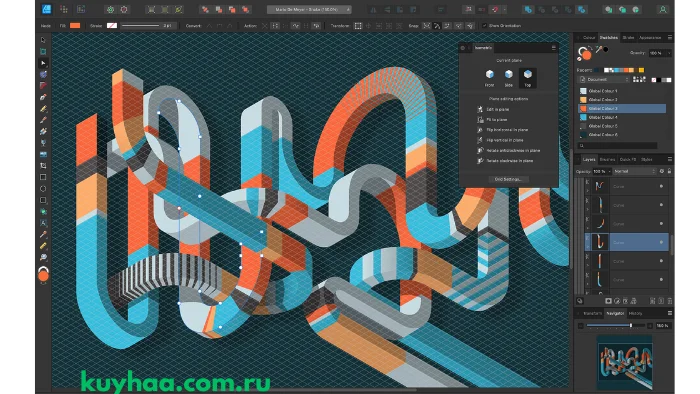Click the Convert to Sharp node icon
The width and height of the screenshot is (700, 394).
click(x=209, y=26)
